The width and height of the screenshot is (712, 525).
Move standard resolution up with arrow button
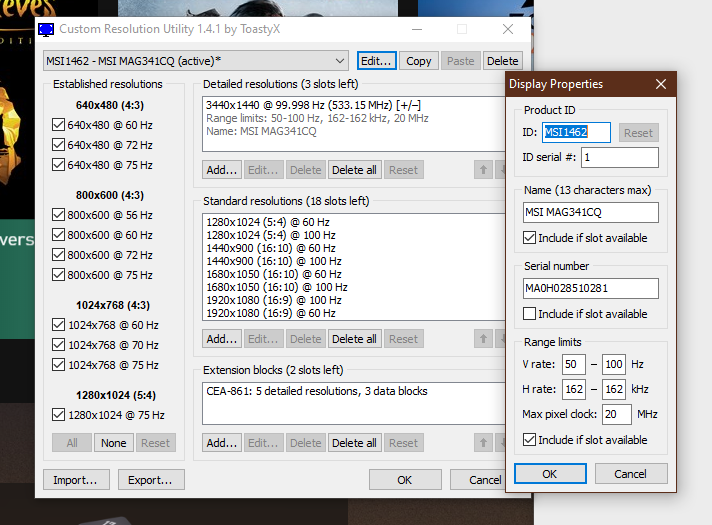[x=483, y=339]
